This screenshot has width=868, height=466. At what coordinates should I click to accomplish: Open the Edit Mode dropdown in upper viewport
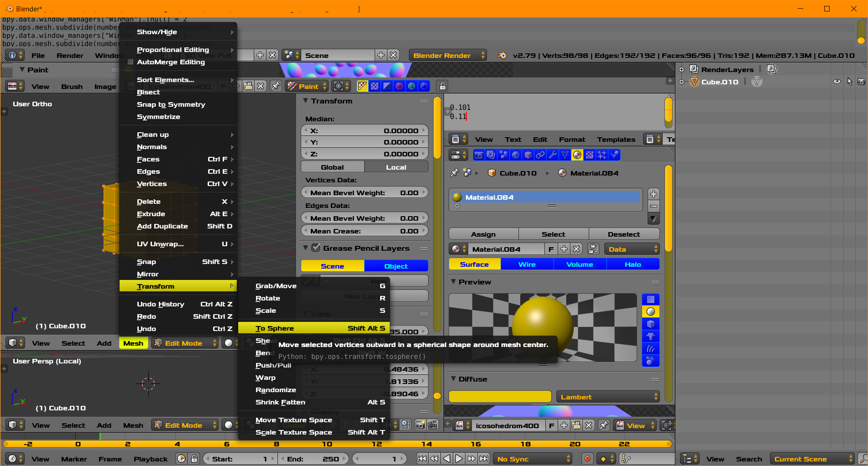tap(185, 343)
